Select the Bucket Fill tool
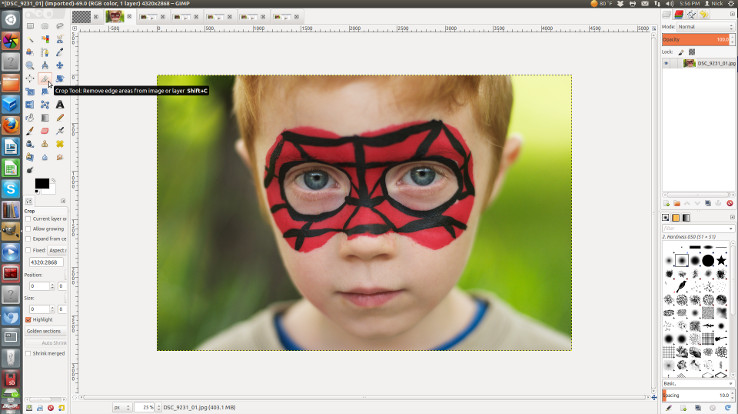 tap(30, 118)
